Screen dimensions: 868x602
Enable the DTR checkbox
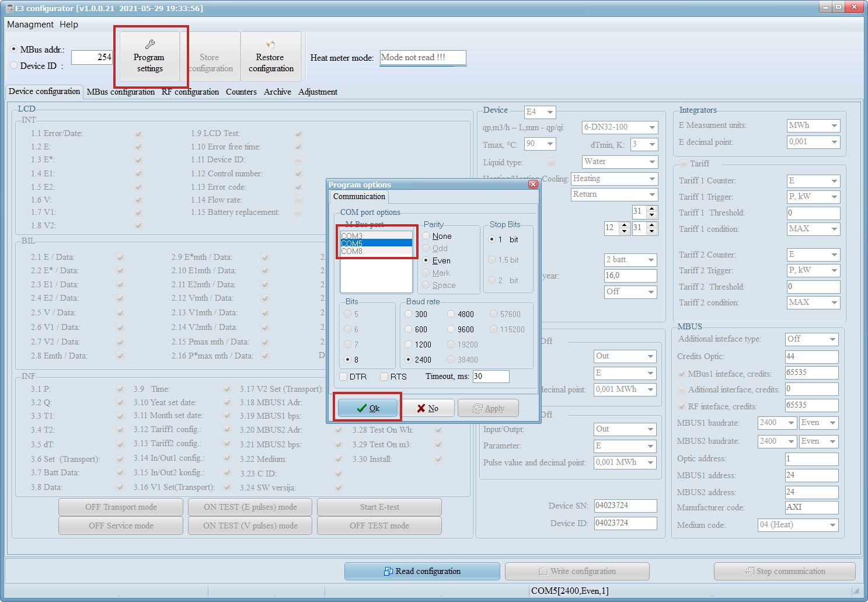point(344,377)
